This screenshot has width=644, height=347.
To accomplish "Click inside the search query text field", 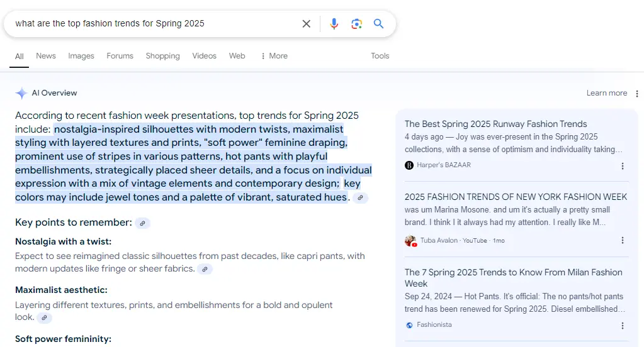I will click(151, 24).
